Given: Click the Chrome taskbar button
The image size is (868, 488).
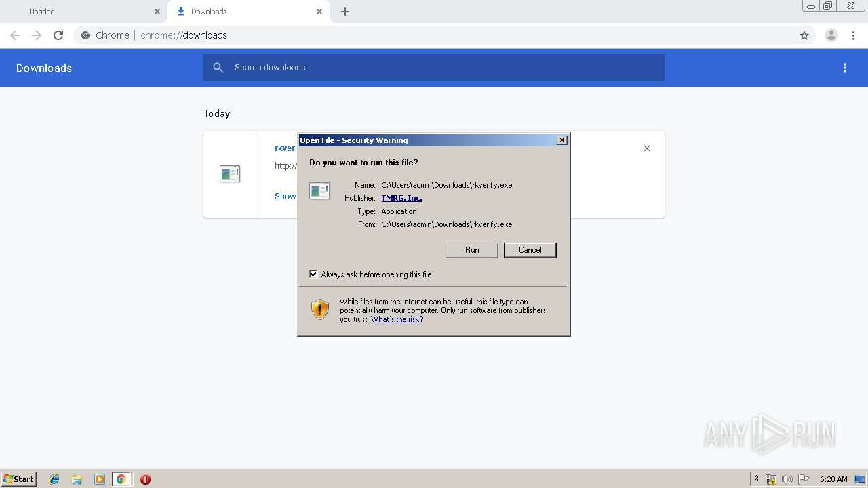Looking at the screenshot, I should [121, 479].
